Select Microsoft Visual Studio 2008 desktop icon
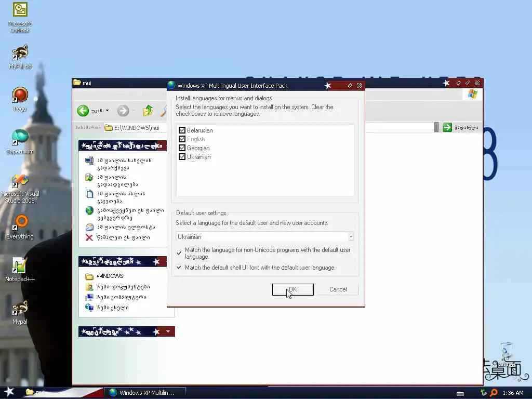This screenshot has height=399, width=532. pos(20,189)
